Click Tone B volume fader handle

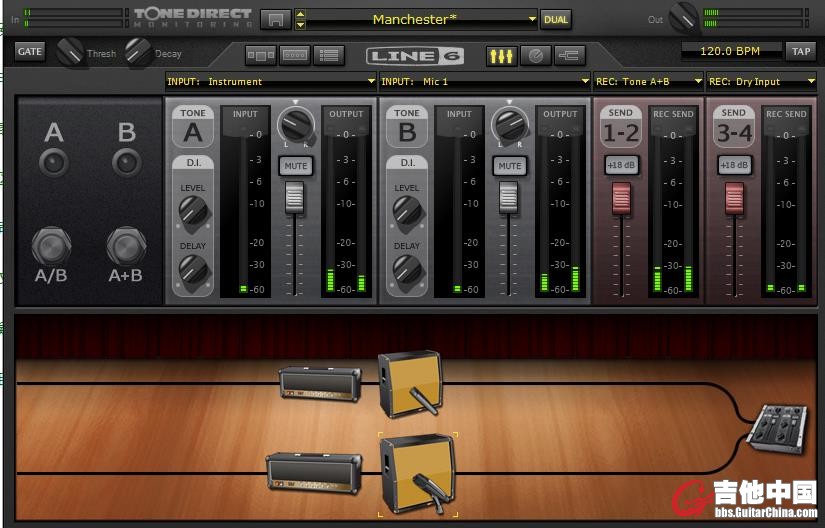pos(509,197)
